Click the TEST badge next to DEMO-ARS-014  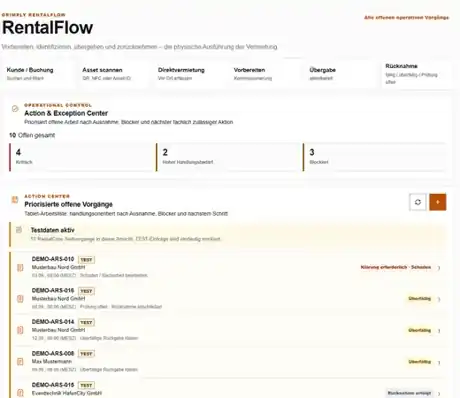(86, 322)
